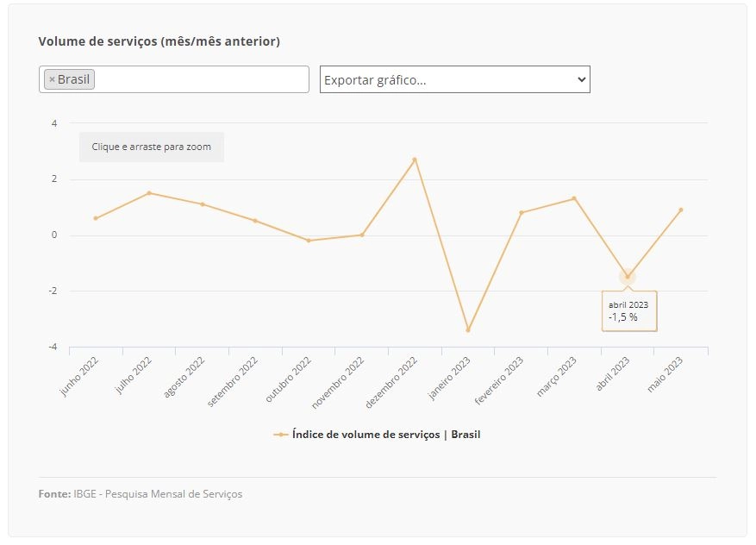Click the Brasil tag label
Screen dimensions: 756x545
click(x=73, y=79)
